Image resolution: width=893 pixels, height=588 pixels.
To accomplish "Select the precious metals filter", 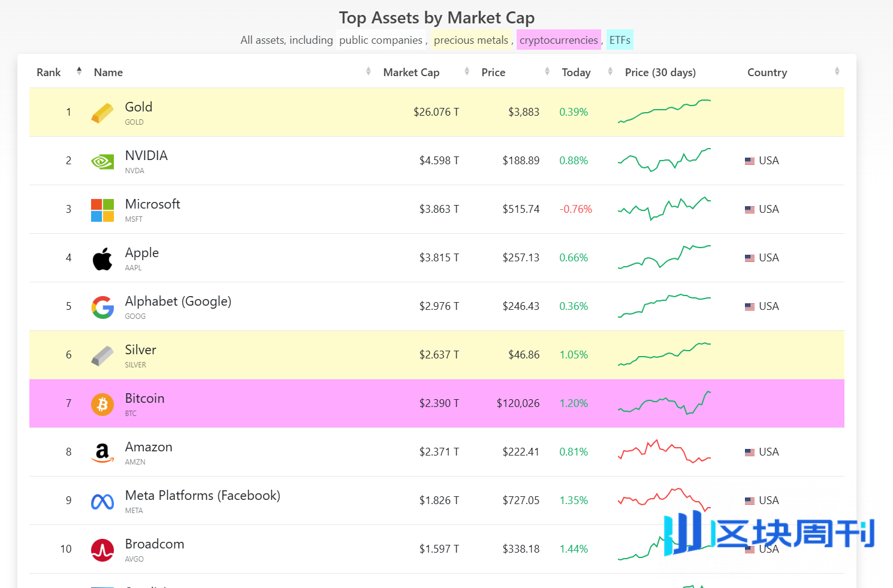I will click(471, 40).
